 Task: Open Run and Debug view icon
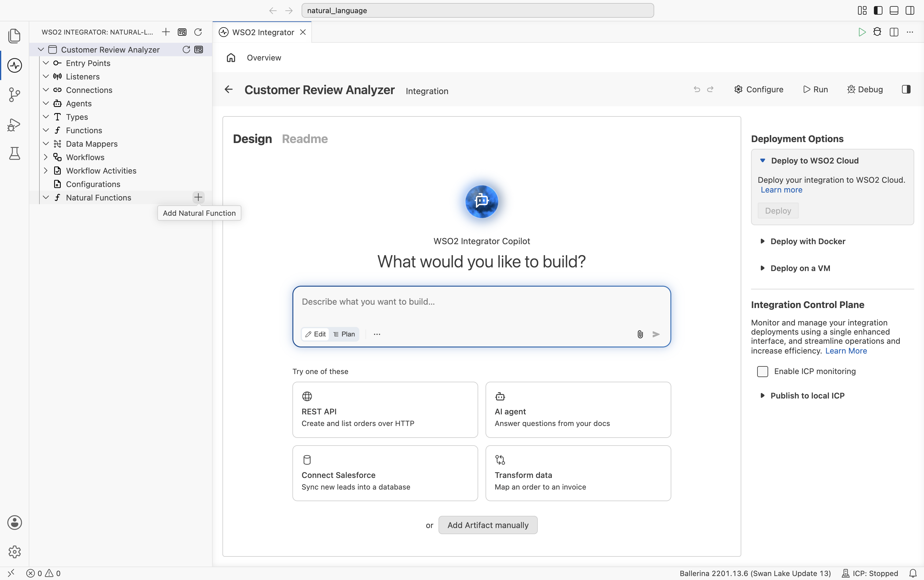pyautogui.click(x=14, y=124)
